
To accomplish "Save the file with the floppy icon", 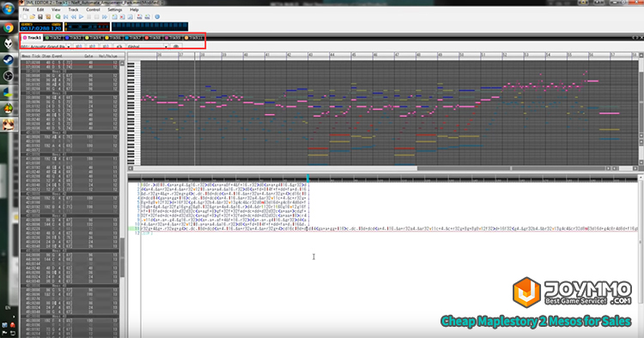I will pyautogui.click(x=40, y=17).
